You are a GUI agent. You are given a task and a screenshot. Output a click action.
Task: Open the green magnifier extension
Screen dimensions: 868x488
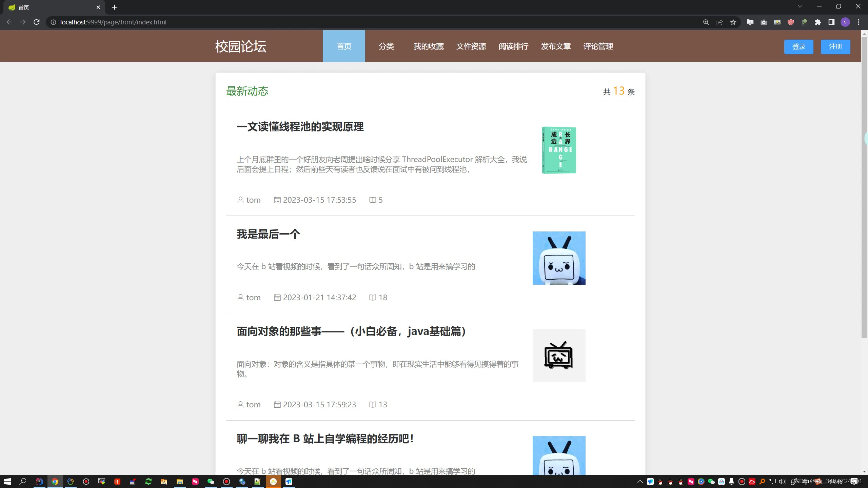(804, 22)
